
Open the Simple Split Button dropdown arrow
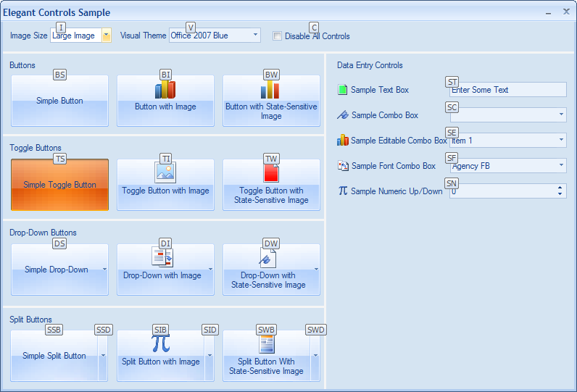(x=103, y=356)
